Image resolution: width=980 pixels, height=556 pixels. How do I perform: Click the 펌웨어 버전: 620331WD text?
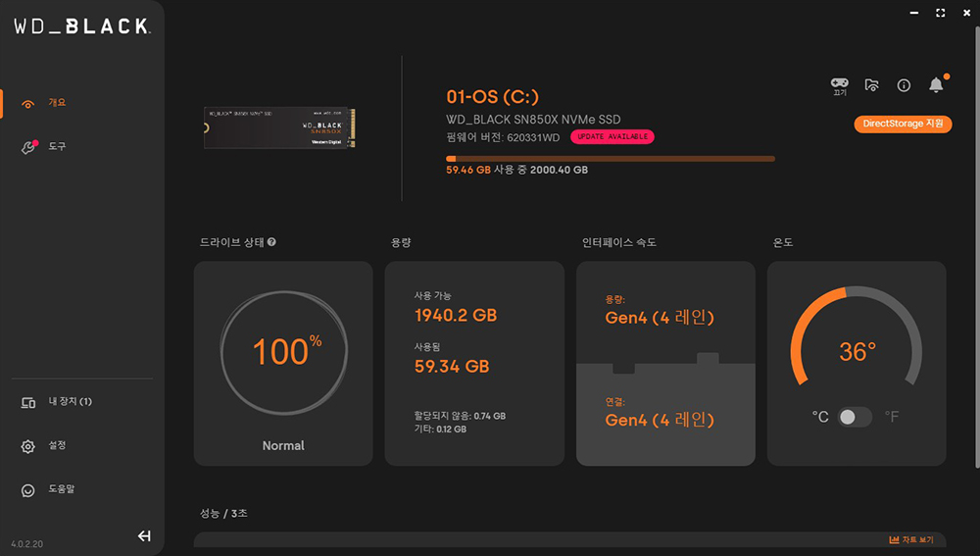tap(503, 137)
